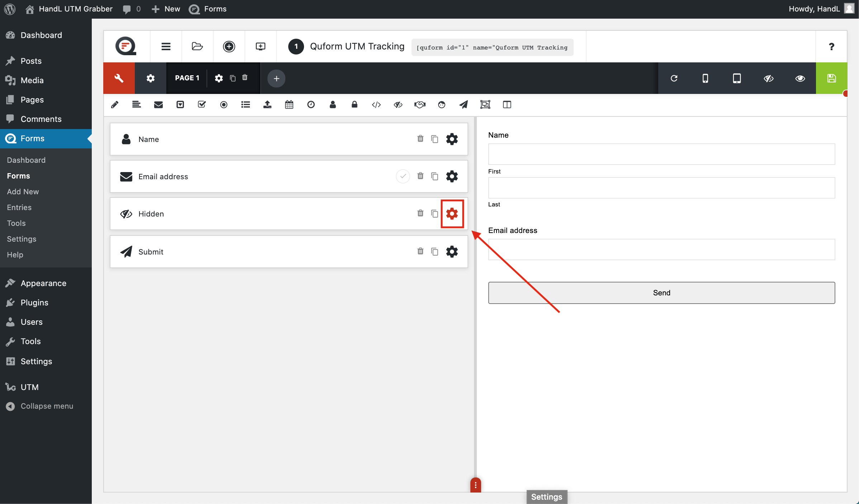Screen dimensions: 859x504
Task: Save the form with green save button
Action: 832,78
